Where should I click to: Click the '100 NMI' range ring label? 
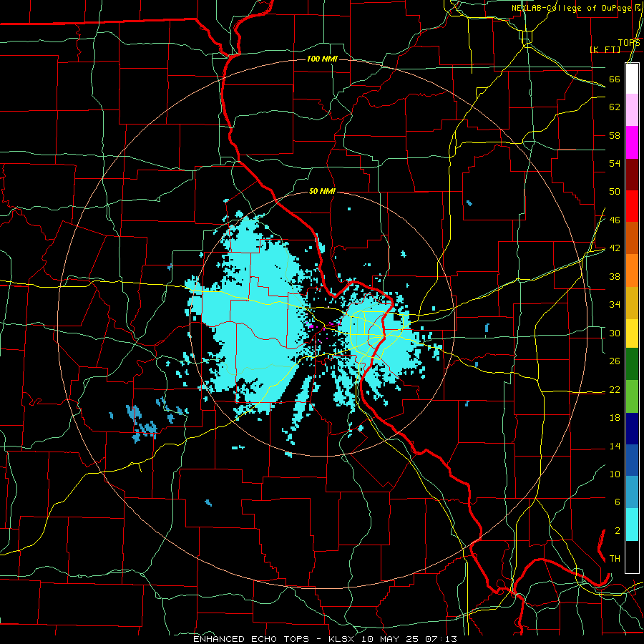[x=322, y=59]
